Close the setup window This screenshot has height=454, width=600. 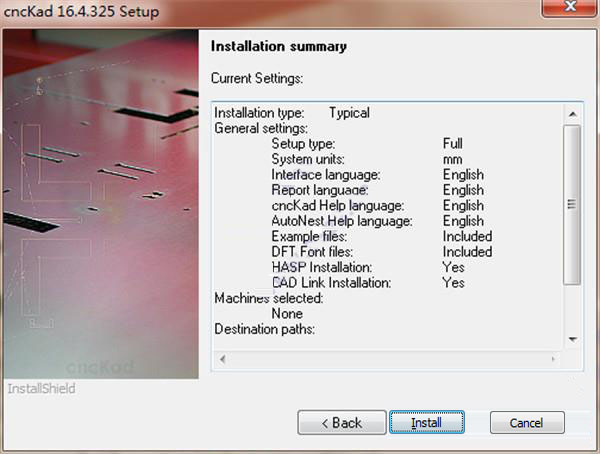click(570, 7)
